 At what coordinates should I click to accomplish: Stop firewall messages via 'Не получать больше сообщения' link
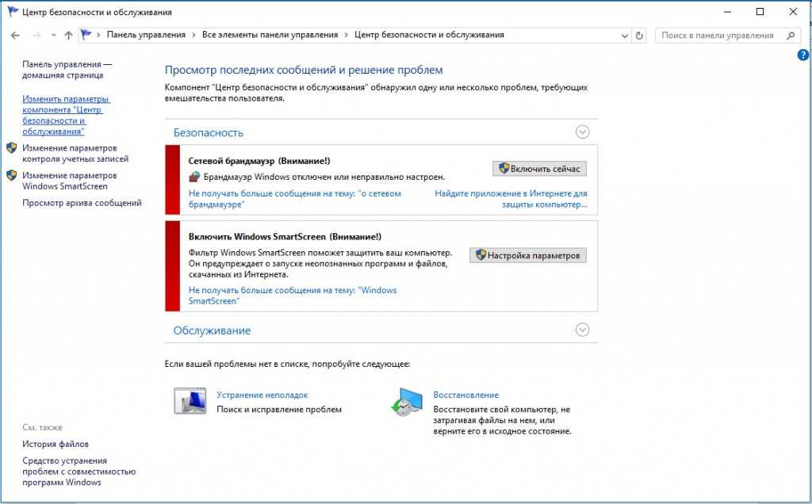tap(295, 199)
